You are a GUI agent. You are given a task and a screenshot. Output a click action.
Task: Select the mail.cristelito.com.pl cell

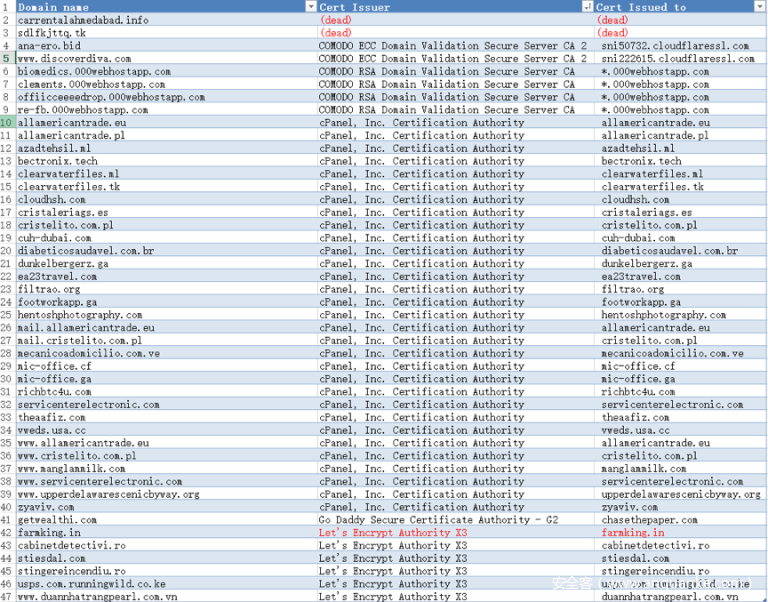tap(79, 340)
